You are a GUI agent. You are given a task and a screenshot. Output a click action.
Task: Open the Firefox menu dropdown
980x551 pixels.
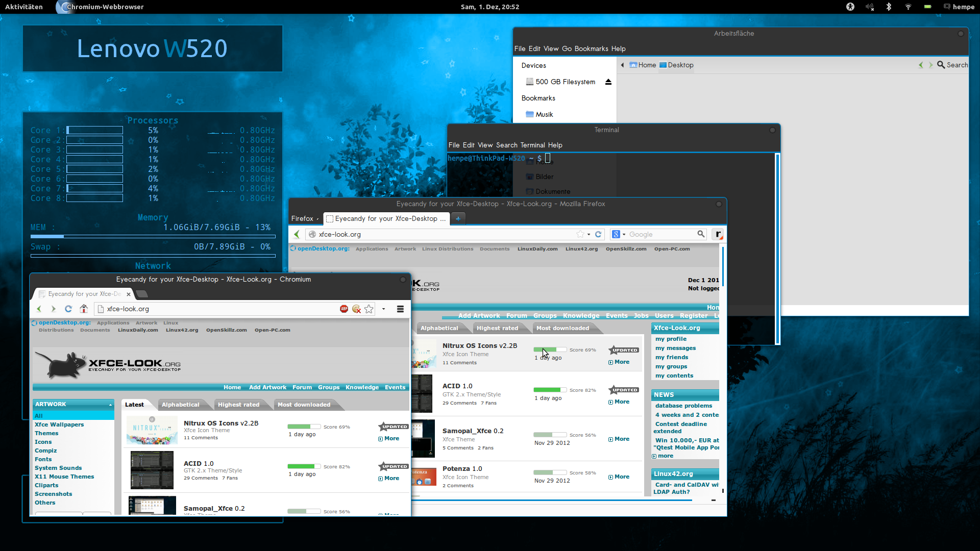coord(305,218)
